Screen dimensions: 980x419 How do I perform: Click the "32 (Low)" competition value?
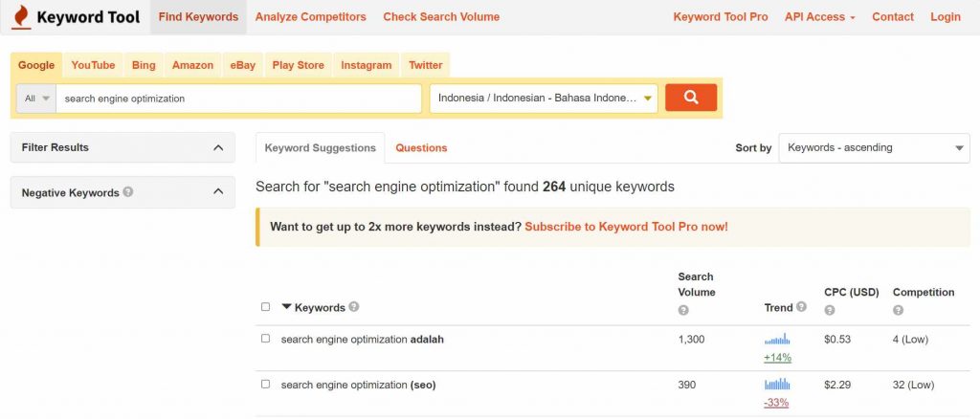914,385
